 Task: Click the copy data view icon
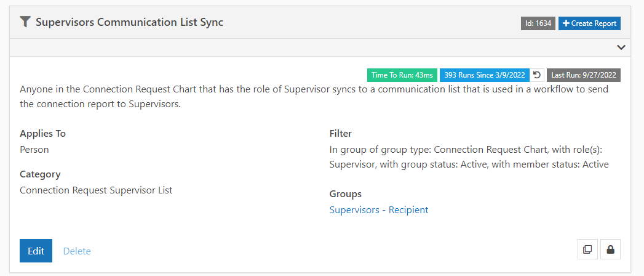point(587,250)
